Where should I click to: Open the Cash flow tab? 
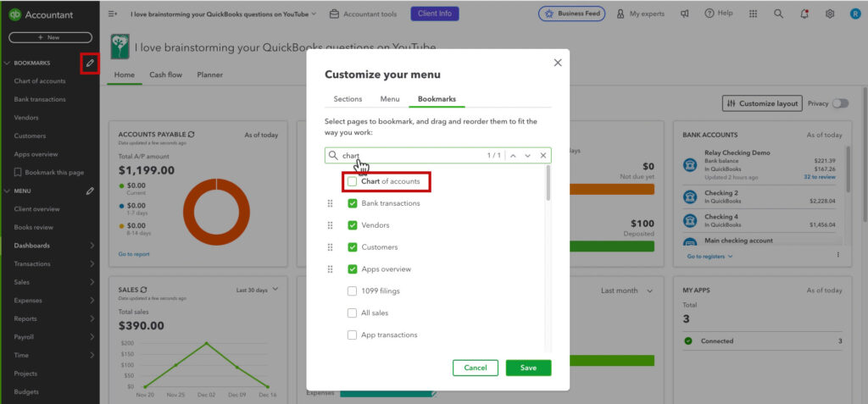pyautogui.click(x=165, y=75)
